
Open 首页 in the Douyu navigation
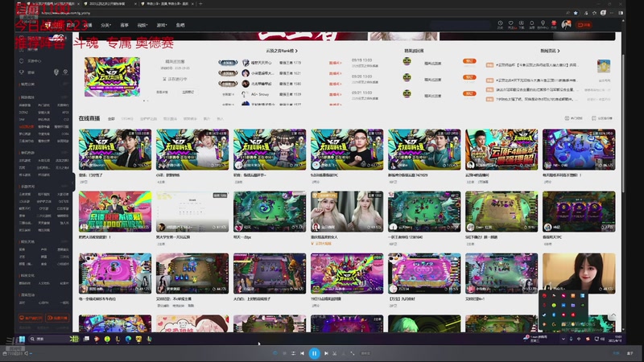tap(71, 25)
